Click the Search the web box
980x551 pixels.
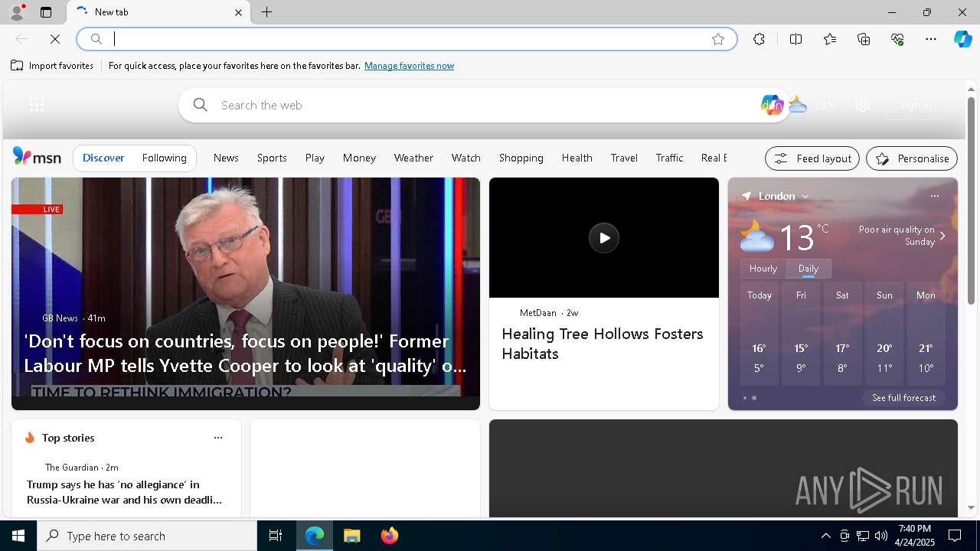click(484, 105)
